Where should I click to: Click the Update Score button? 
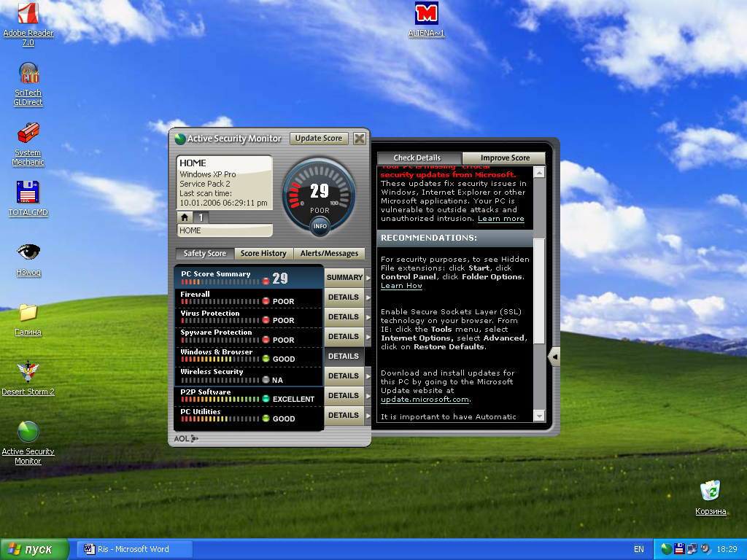point(319,138)
